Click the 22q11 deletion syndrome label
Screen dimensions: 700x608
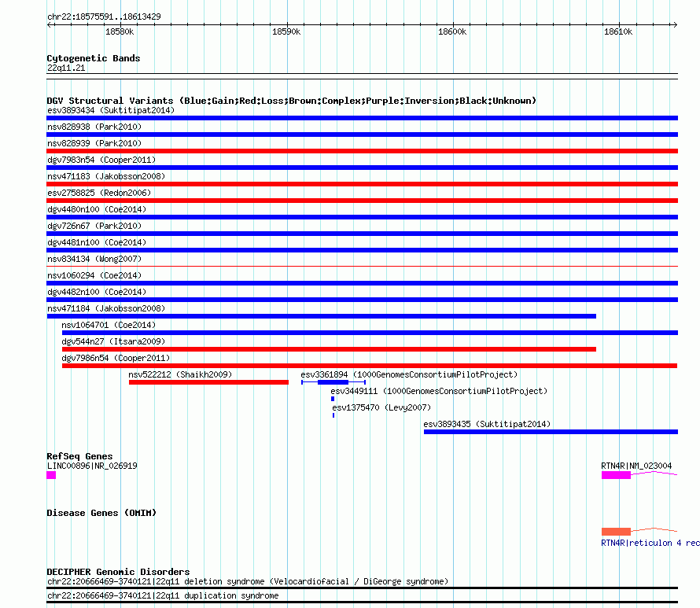pyautogui.click(x=248, y=581)
